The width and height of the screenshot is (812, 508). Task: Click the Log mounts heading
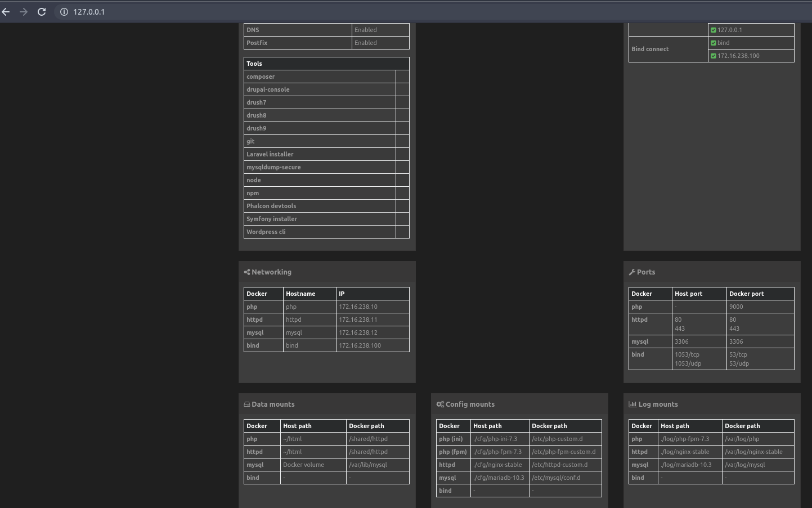[658, 404]
